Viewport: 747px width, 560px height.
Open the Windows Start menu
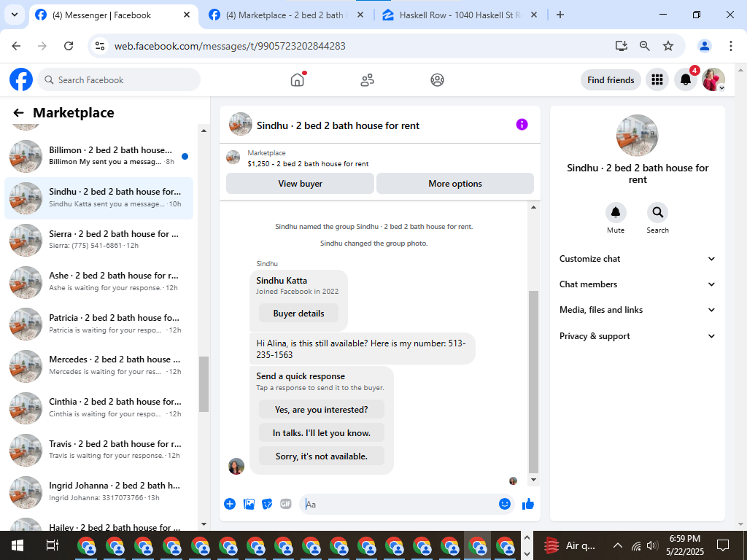(18, 545)
